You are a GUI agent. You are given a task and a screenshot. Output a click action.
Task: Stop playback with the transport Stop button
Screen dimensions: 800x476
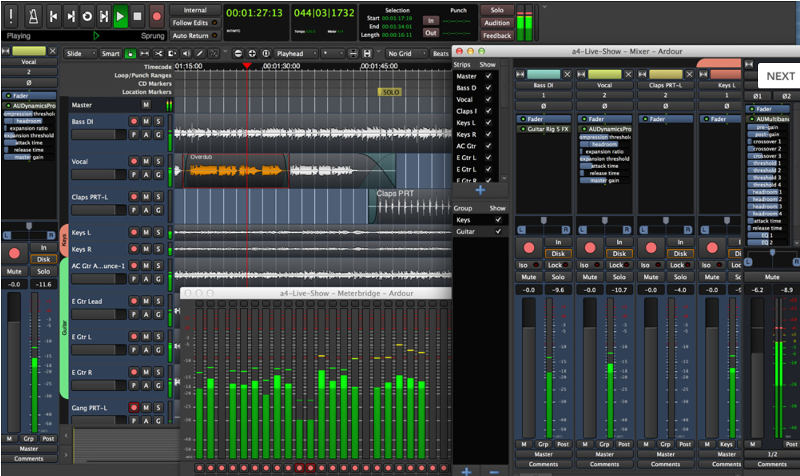(137, 16)
